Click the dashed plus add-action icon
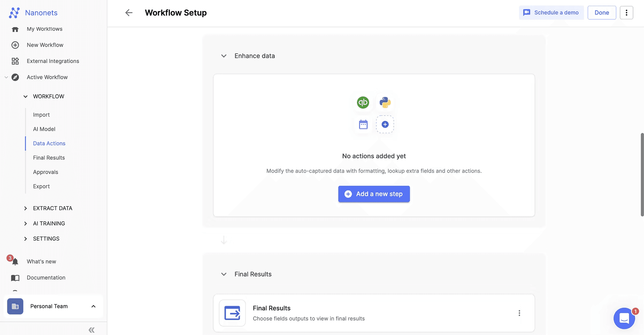 (385, 125)
